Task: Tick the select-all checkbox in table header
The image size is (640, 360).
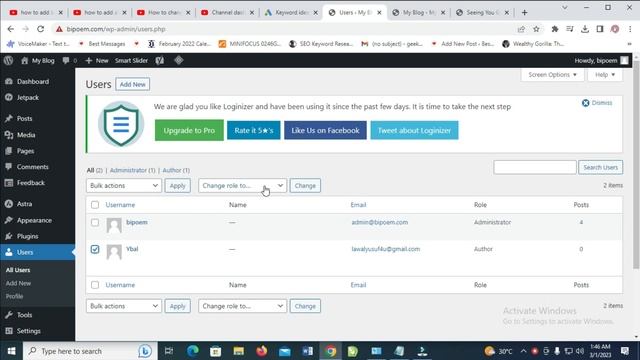Action: point(95,205)
